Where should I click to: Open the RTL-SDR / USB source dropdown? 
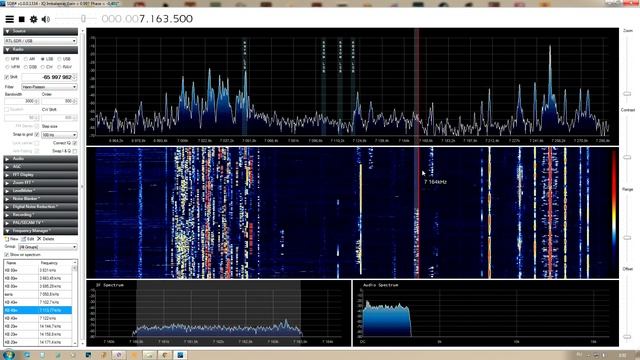(40, 41)
